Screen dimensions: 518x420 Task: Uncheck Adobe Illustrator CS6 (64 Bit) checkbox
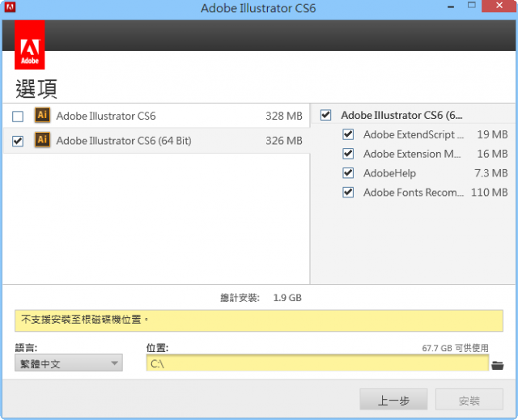[18, 141]
